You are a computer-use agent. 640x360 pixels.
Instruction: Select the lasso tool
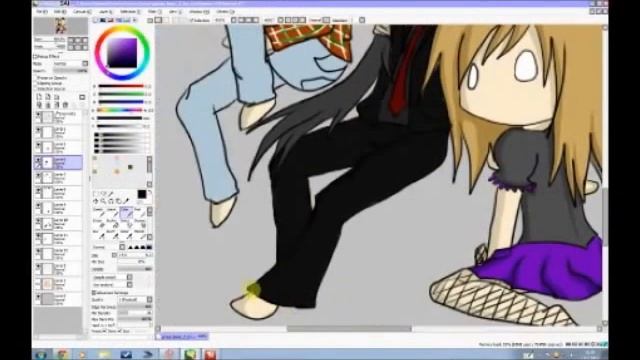(x=103, y=194)
